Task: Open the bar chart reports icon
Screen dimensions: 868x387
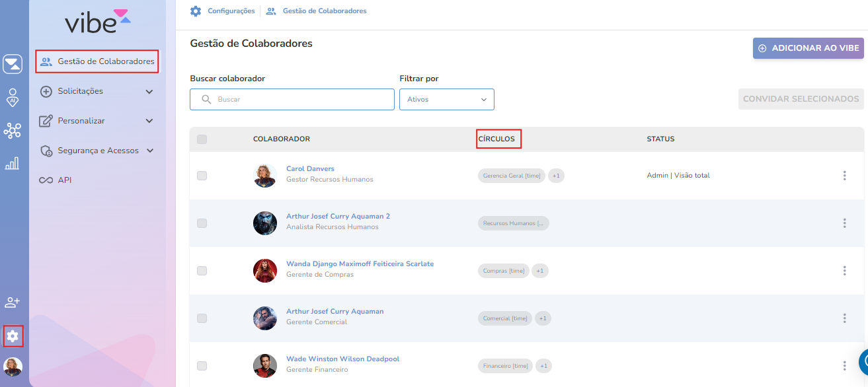Action: pos(12,163)
